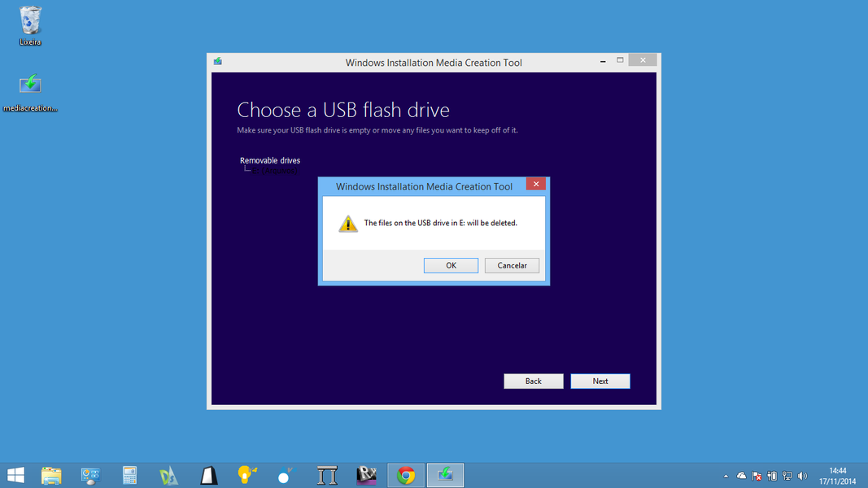The image size is (868, 488).
Task: Switch to Google Chrome in taskbar
Action: [x=406, y=475]
